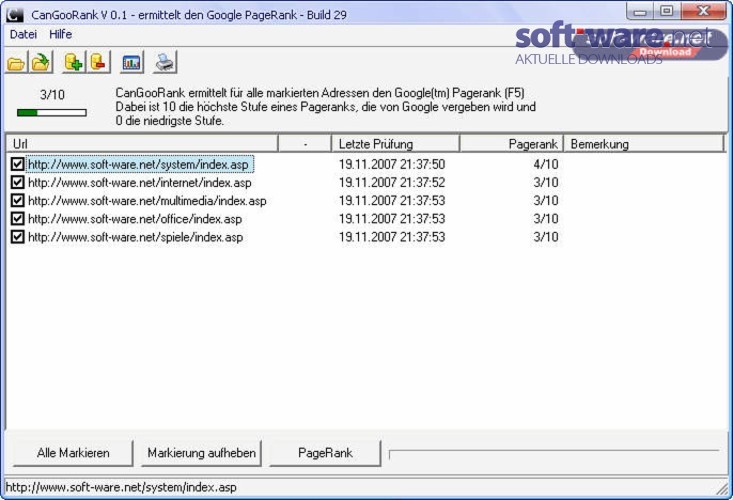The width and height of the screenshot is (733, 500).
Task: Click the 3/10 label above progress bar
Action: 52,95
